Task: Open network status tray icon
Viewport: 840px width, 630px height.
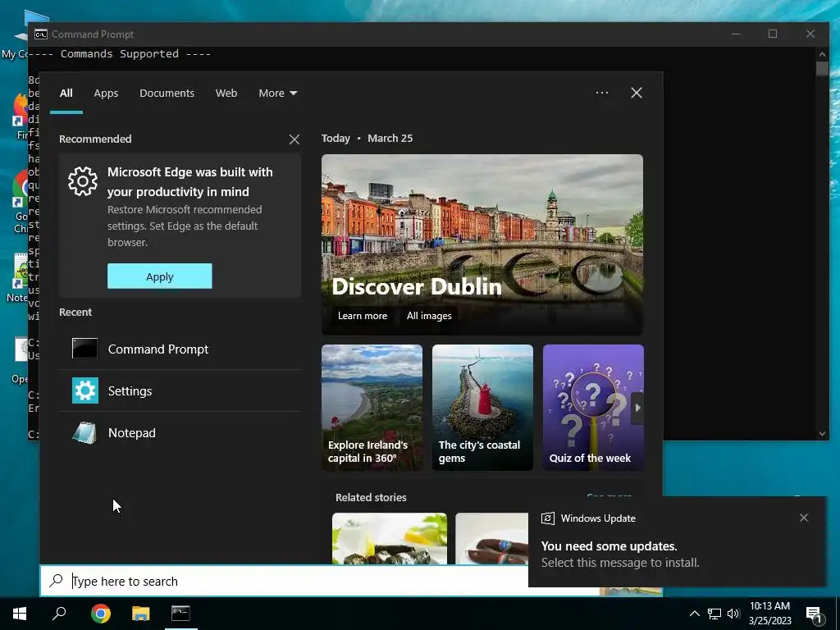Action: tap(714, 614)
